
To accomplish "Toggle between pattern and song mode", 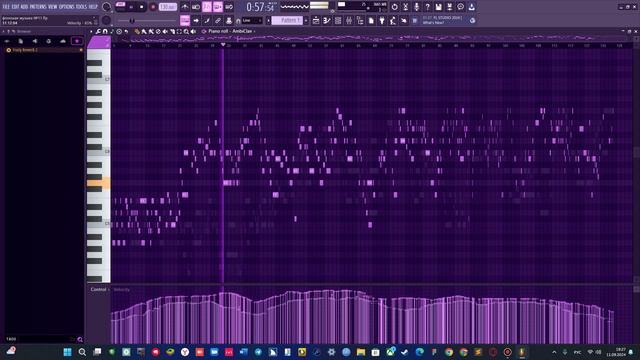I will (120, 7).
